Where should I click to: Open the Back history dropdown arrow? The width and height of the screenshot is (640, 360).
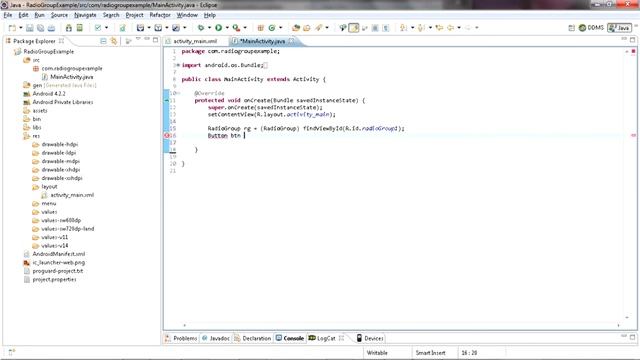pyautogui.click(x=459, y=28)
